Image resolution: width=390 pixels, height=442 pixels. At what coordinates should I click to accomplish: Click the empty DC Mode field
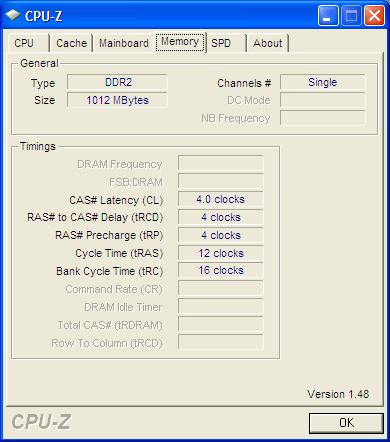point(323,100)
